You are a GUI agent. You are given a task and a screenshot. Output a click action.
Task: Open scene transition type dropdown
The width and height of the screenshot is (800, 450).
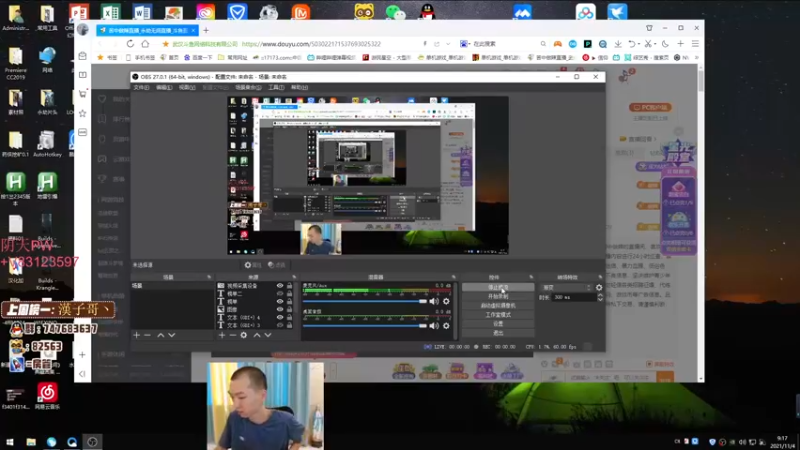pos(567,288)
